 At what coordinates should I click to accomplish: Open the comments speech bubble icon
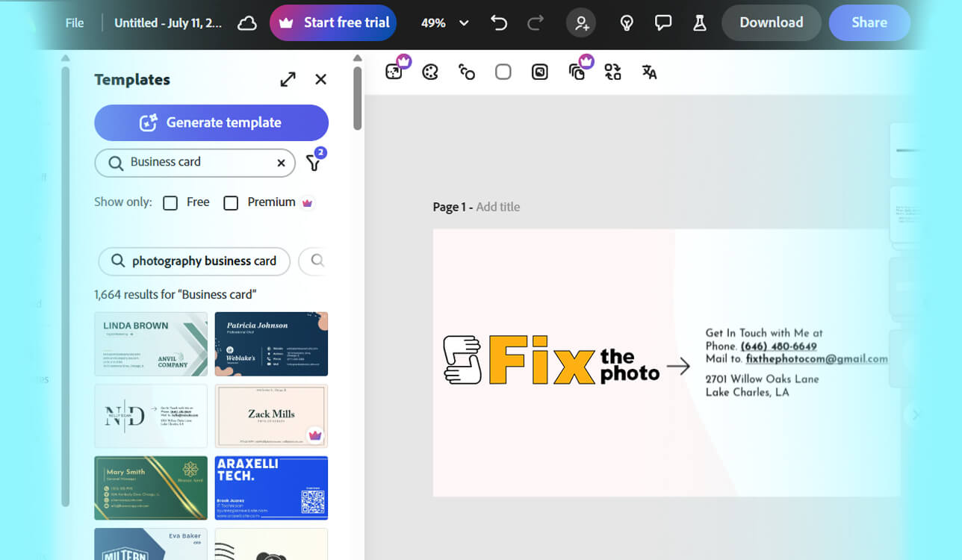click(x=663, y=22)
